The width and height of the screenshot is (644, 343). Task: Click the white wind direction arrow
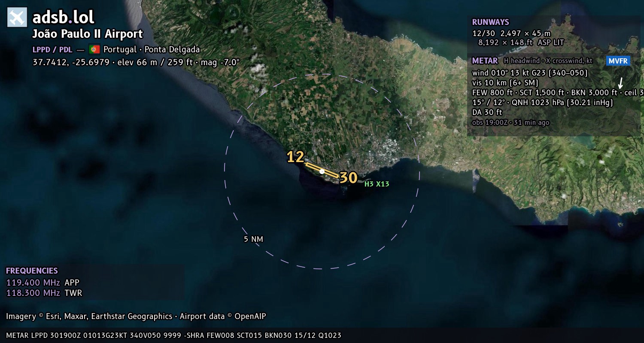[x=620, y=83]
